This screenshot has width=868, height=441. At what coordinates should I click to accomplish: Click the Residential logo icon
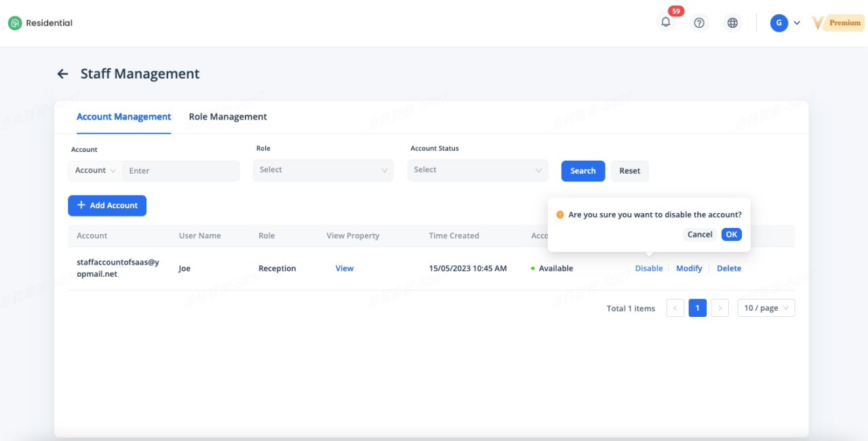(x=15, y=23)
